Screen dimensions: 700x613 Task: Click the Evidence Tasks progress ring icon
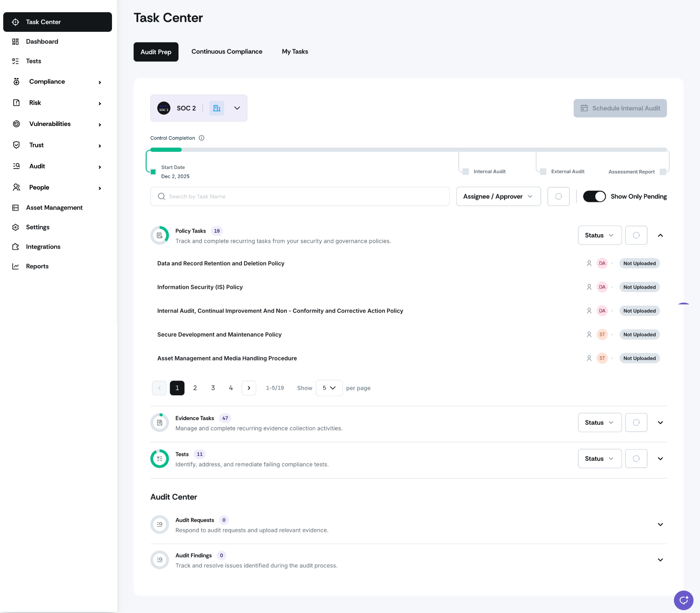click(160, 423)
